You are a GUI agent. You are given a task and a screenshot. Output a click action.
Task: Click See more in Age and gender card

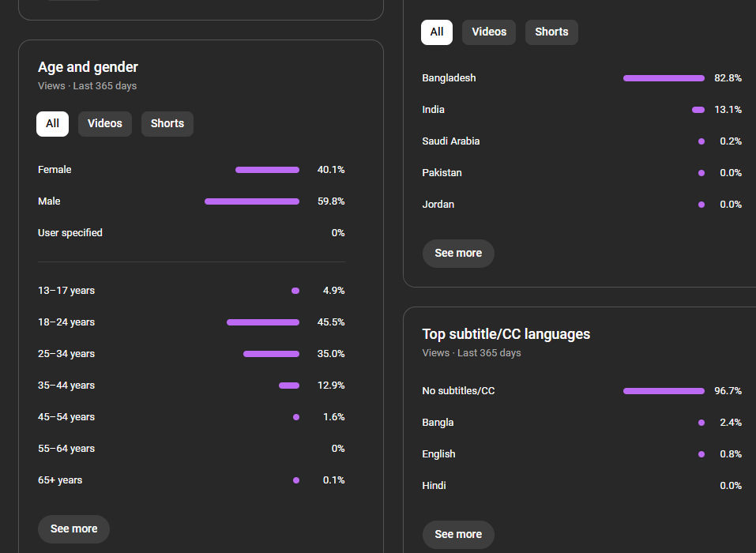pyautogui.click(x=73, y=529)
